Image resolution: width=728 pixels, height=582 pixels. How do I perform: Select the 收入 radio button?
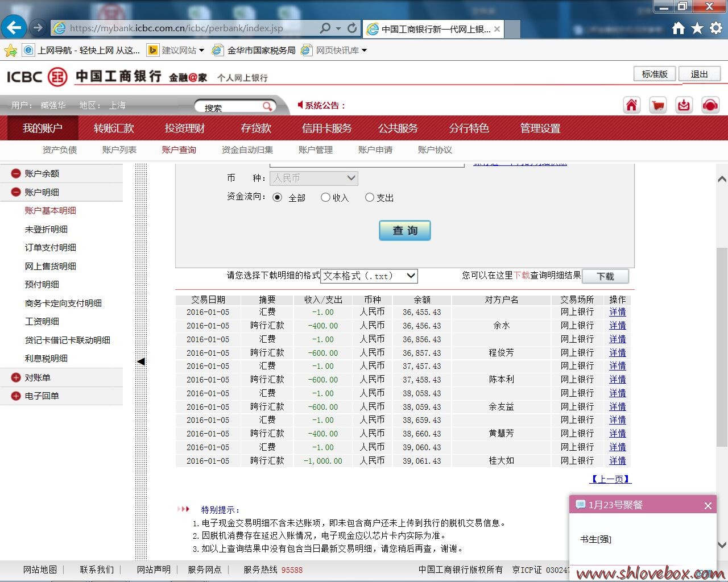pos(325,197)
